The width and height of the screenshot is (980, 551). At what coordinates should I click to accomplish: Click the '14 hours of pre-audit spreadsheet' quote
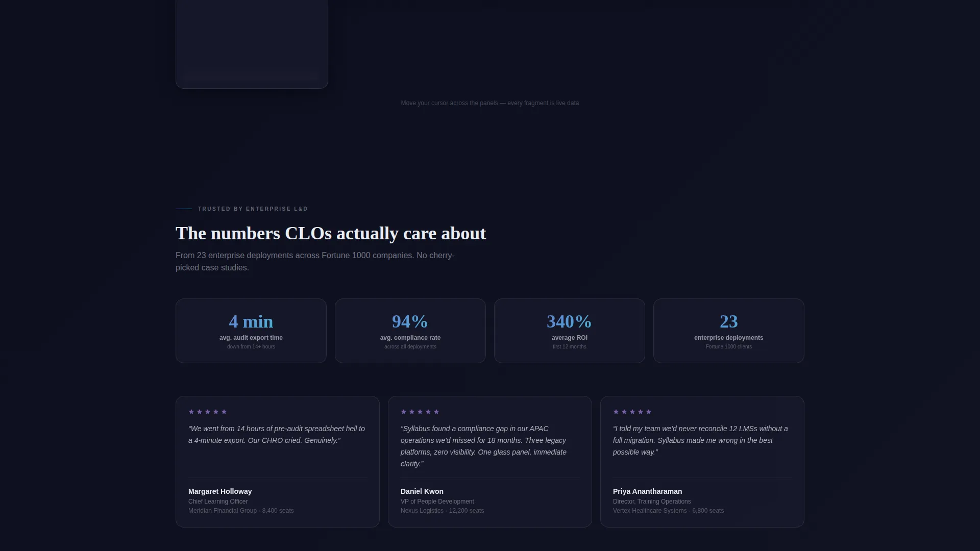click(277, 435)
